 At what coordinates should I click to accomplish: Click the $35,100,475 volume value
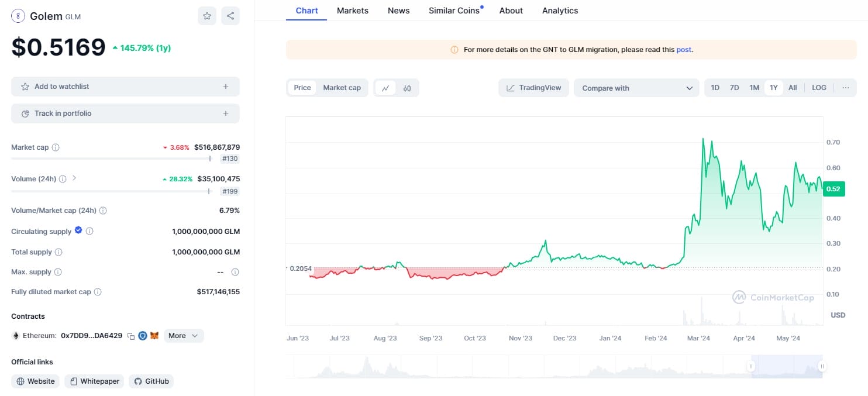click(219, 179)
